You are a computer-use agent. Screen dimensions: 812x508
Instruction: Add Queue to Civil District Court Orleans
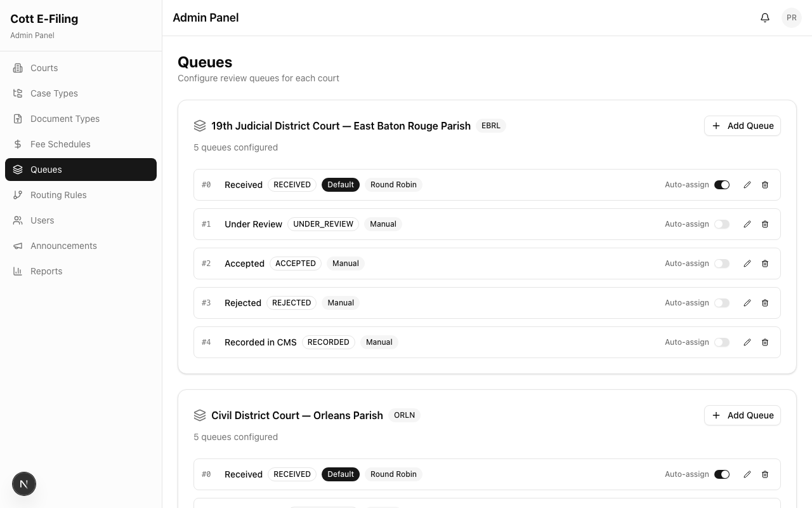pos(742,415)
